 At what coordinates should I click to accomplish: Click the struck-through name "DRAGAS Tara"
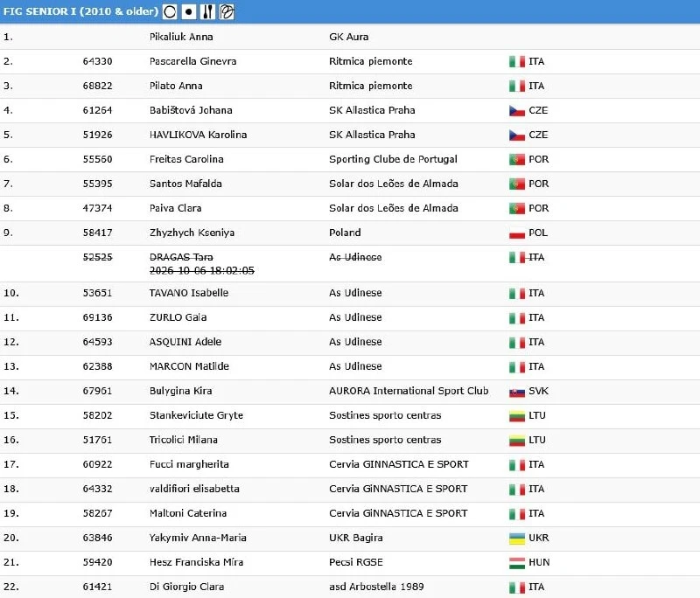coord(181,257)
